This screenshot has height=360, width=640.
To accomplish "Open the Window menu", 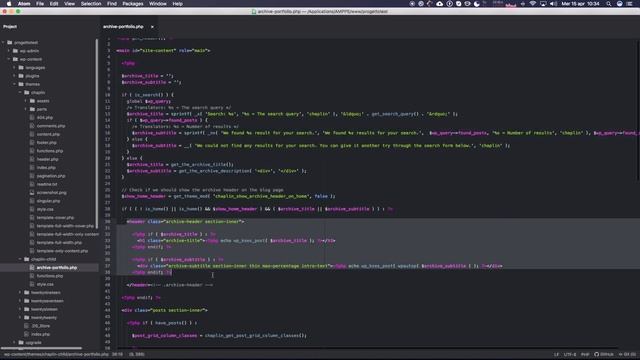I will pos(158,4).
